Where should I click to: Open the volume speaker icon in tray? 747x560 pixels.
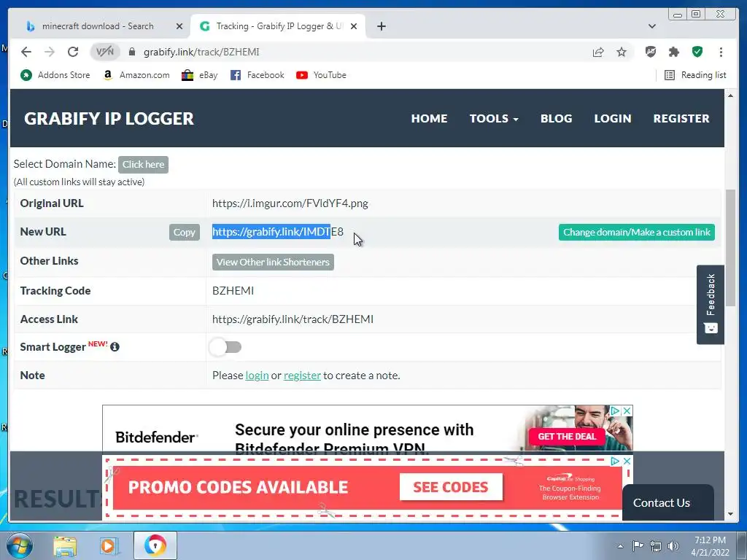pos(673,546)
